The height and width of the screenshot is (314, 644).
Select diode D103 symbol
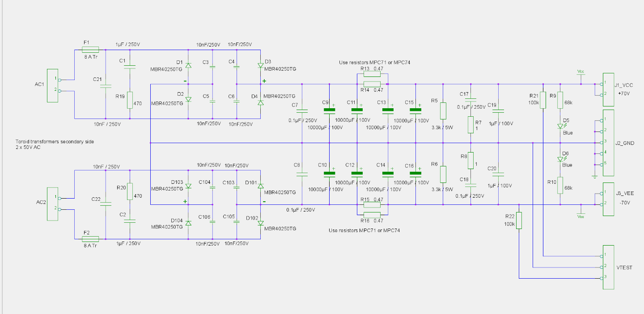(x=188, y=186)
